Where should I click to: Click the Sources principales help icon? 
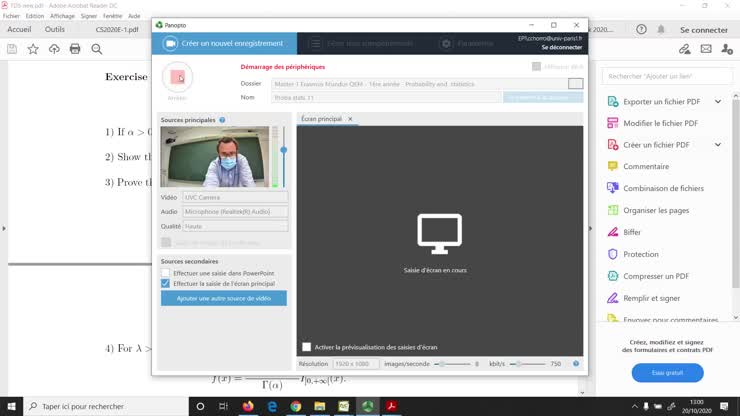tap(222, 120)
